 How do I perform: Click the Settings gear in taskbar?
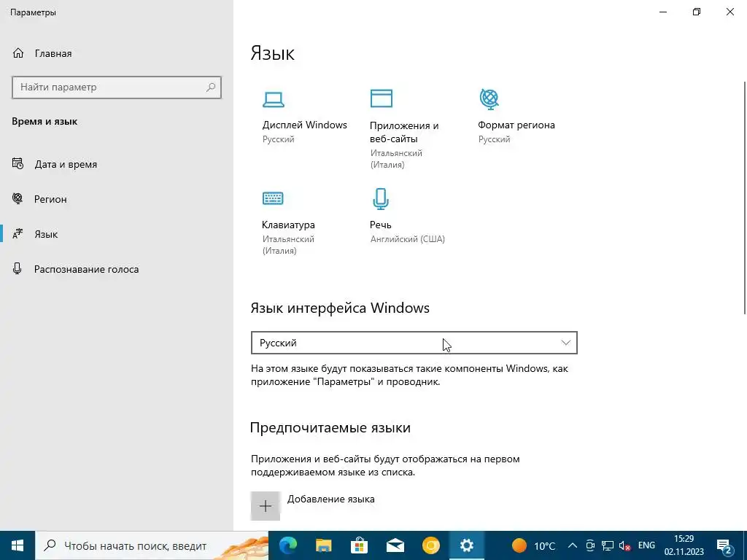[x=466, y=545]
